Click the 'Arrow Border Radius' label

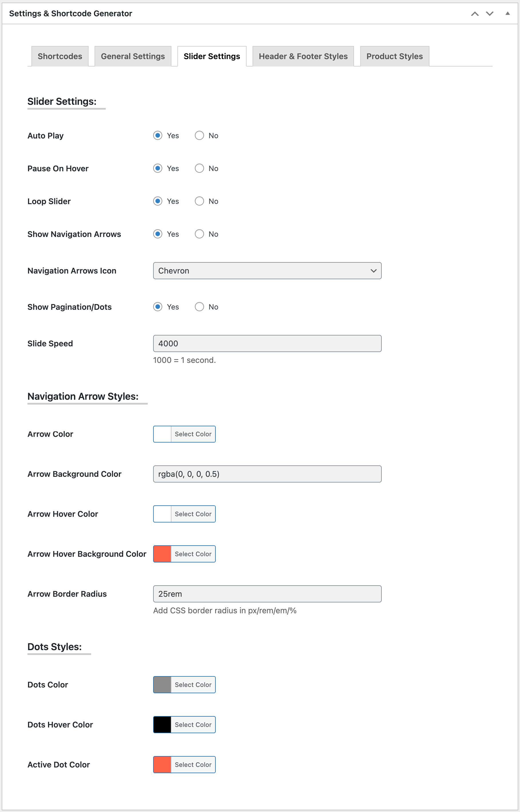[67, 594]
